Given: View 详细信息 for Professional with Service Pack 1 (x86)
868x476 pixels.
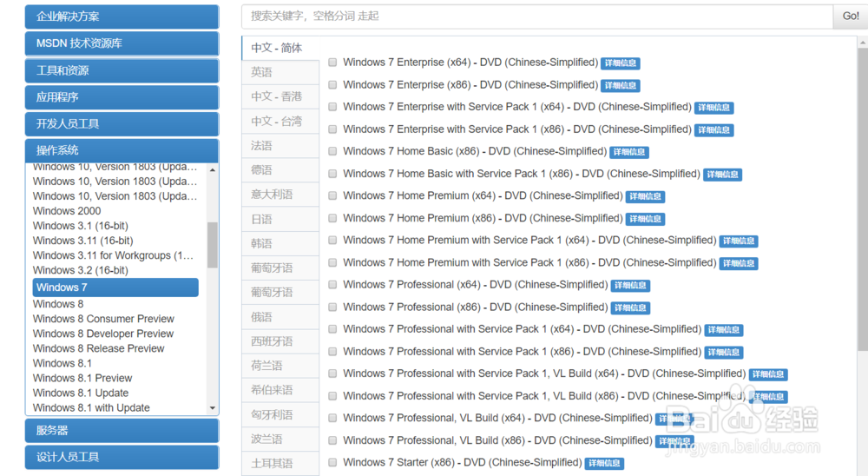Looking at the screenshot, I should [724, 353].
